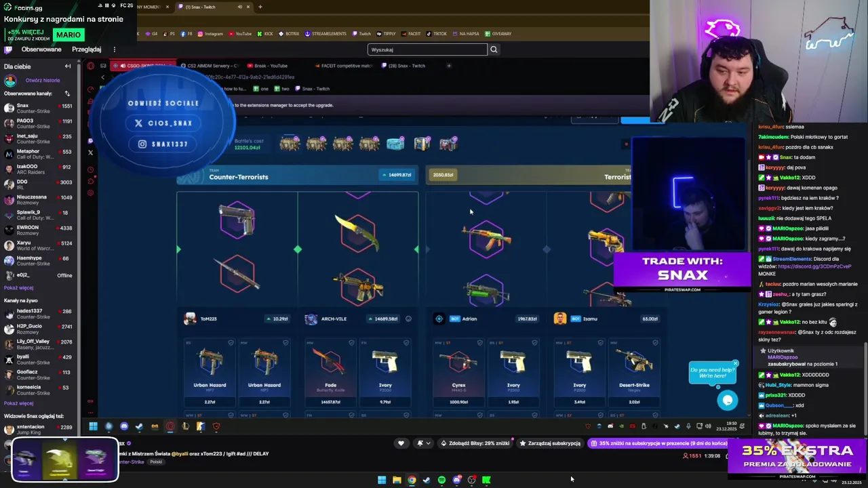Toggle the checkmark on Desert-Strike card
The image size is (868, 488).
coord(654,343)
